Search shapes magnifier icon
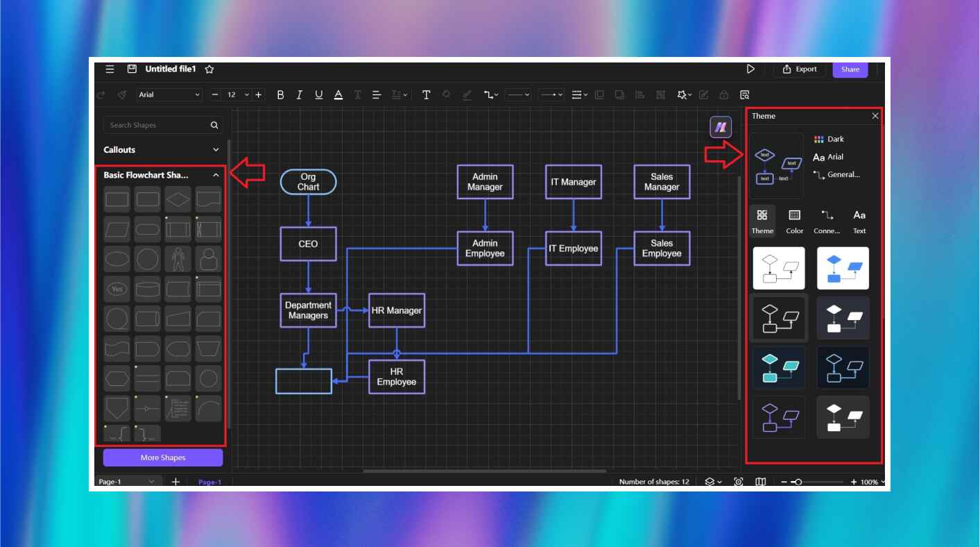 (214, 125)
